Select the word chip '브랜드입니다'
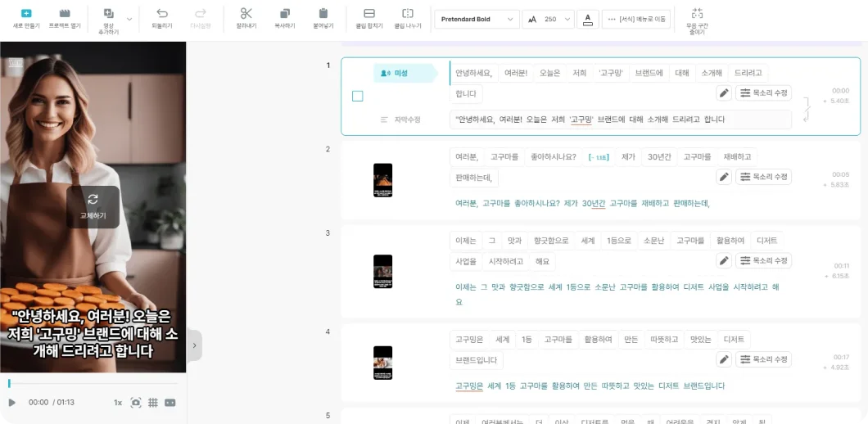Image resolution: width=868 pixels, height=424 pixels. (477, 360)
